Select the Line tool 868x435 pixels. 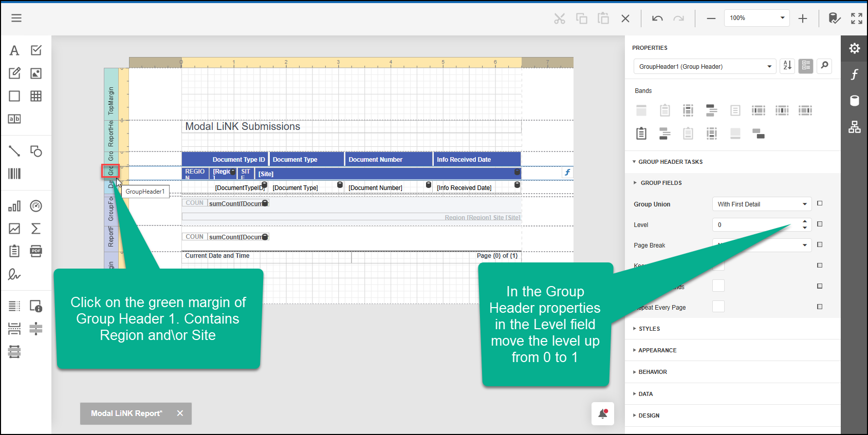pyautogui.click(x=14, y=151)
